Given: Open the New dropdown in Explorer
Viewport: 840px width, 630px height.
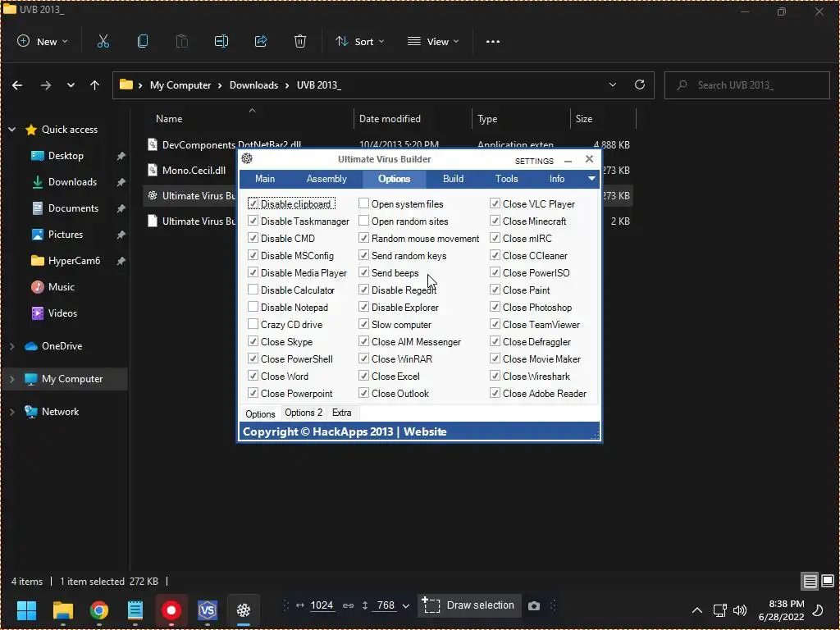Looking at the screenshot, I should 43,41.
